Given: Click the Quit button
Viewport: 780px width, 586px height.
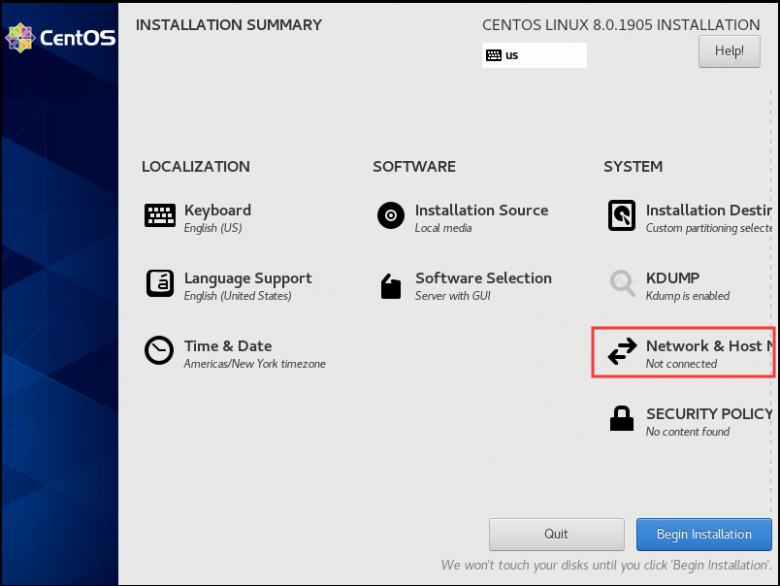Looking at the screenshot, I should [x=557, y=534].
